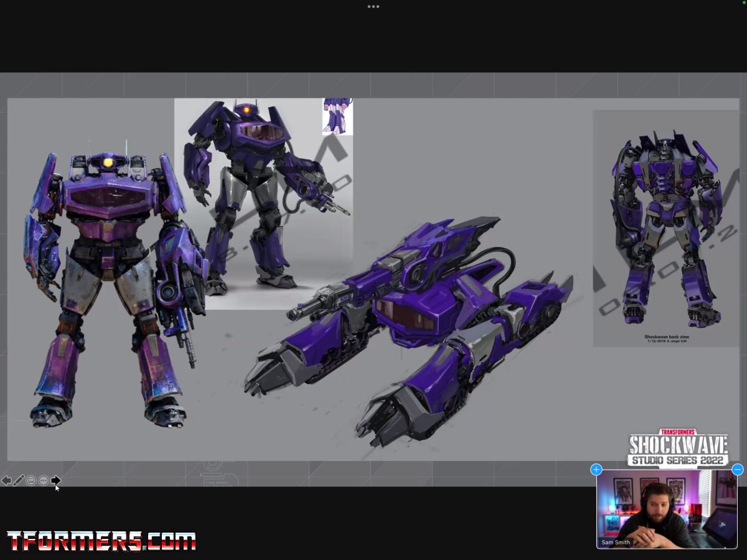The height and width of the screenshot is (560, 747).
Task: Click the faint camera watermark below the slide
Action: click(212, 473)
